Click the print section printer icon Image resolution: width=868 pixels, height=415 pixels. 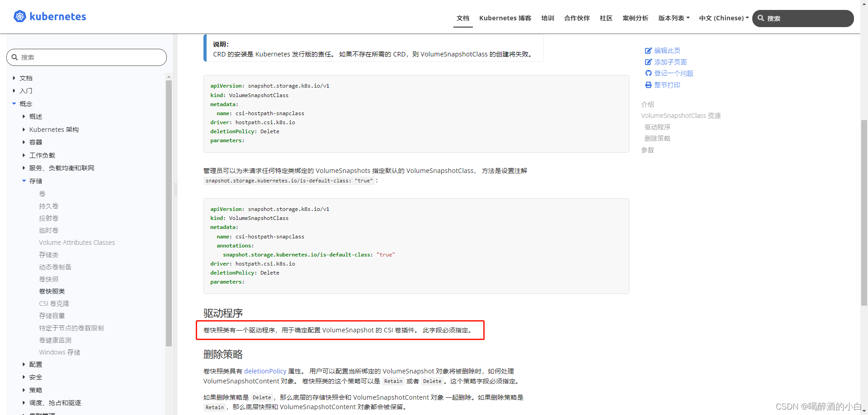[648, 85]
